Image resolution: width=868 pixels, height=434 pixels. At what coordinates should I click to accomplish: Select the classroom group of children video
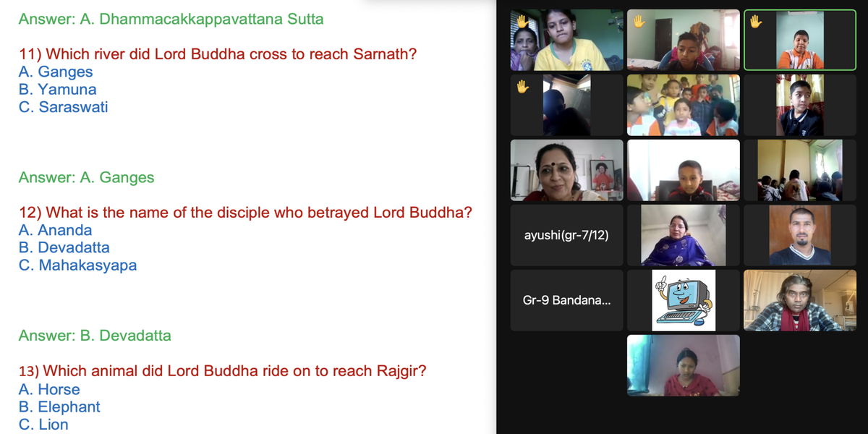(x=684, y=105)
